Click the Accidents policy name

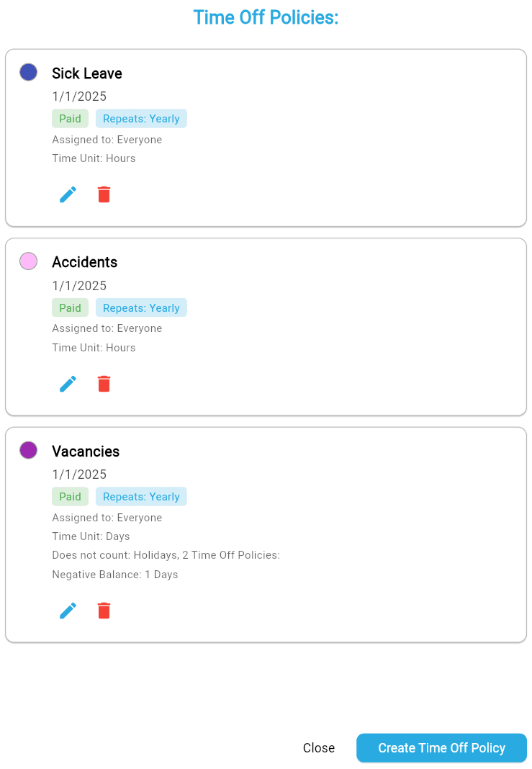point(84,262)
